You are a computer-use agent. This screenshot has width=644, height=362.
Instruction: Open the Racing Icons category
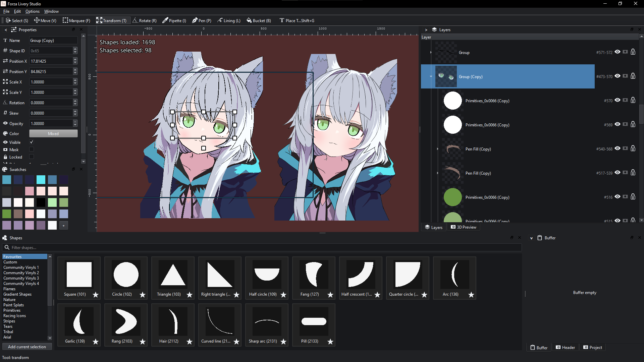14,316
